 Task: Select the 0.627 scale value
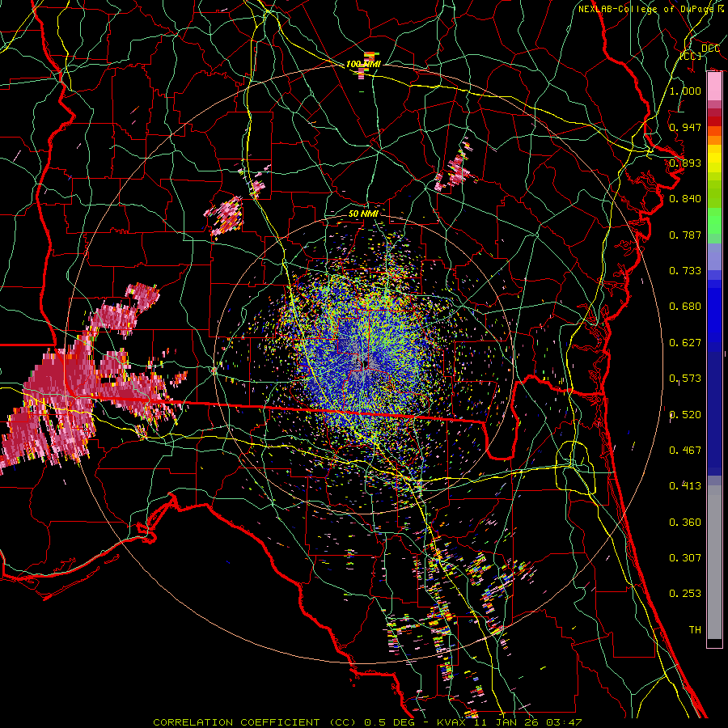(685, 343)
